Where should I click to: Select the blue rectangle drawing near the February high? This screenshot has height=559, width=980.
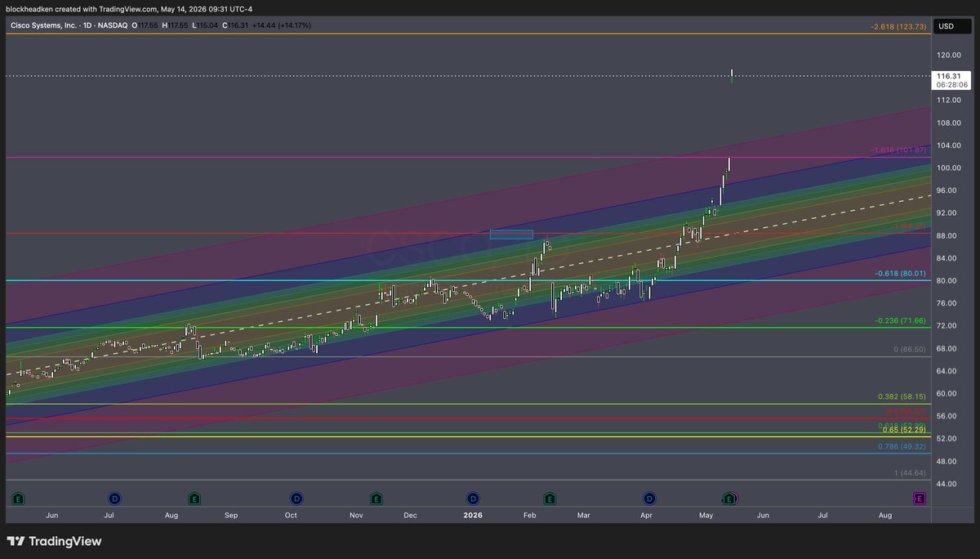pos(511,235)
